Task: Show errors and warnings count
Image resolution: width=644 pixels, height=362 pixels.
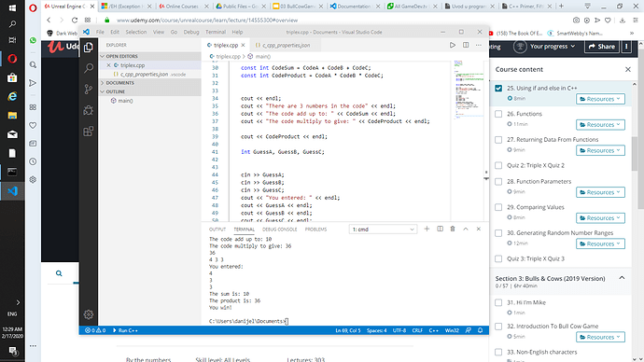Action: 95,330
